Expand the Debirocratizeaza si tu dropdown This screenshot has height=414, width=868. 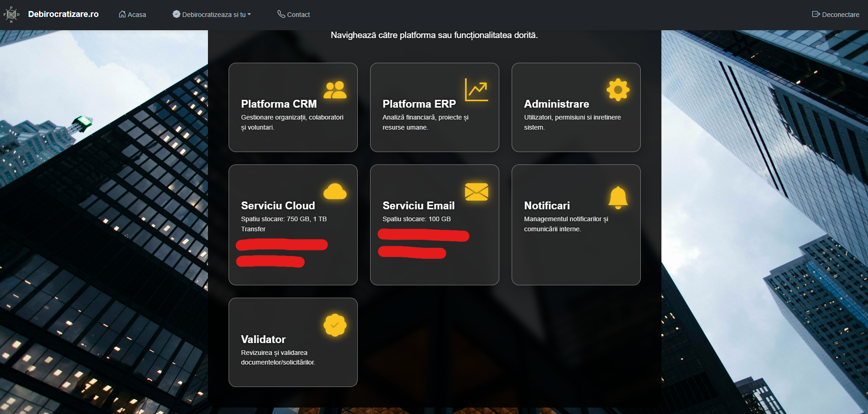click(x=212, y=15)
